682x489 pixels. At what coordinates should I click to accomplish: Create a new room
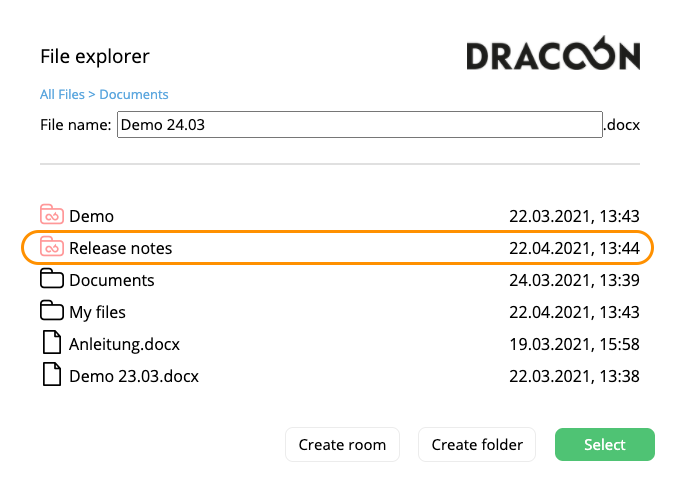[342, 445]
